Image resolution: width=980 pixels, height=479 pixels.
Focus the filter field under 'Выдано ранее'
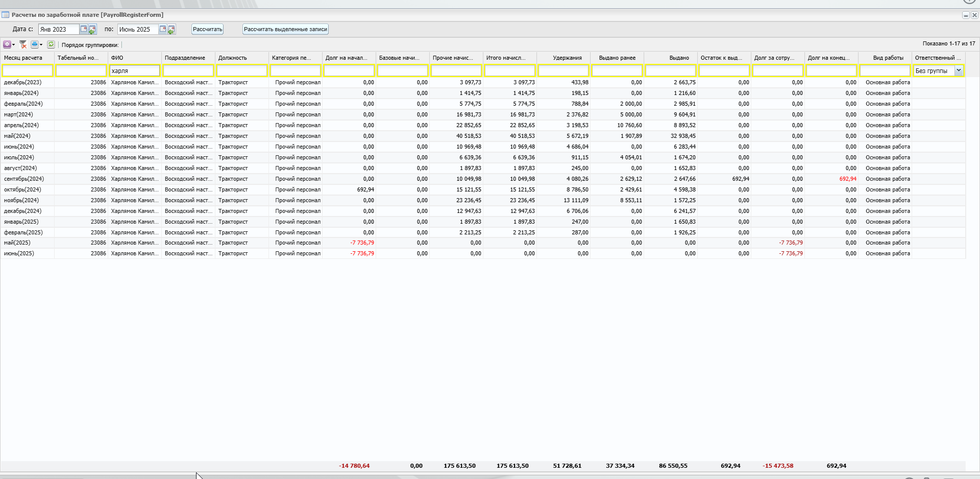617,70
